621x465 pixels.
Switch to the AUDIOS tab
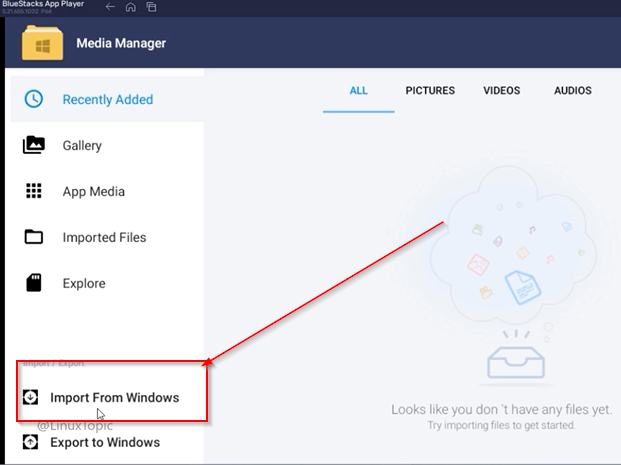pyautogui.click(x=573, y=91)
